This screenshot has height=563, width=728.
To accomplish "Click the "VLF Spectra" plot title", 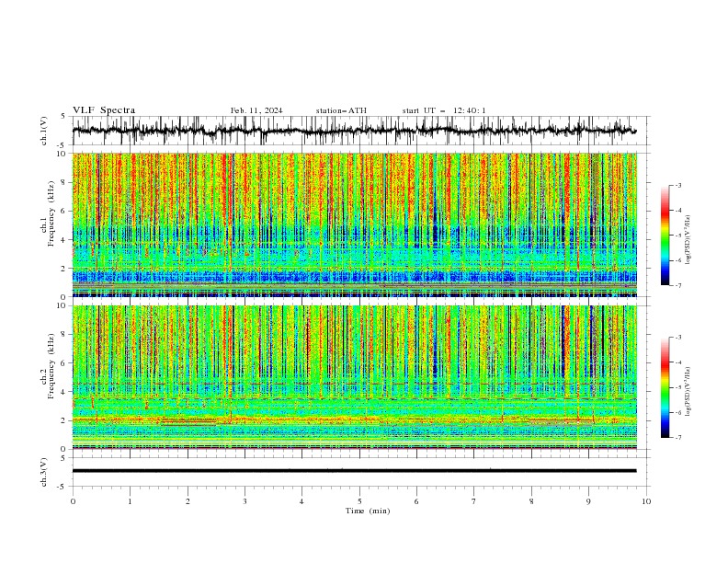I will pos(104,110).
